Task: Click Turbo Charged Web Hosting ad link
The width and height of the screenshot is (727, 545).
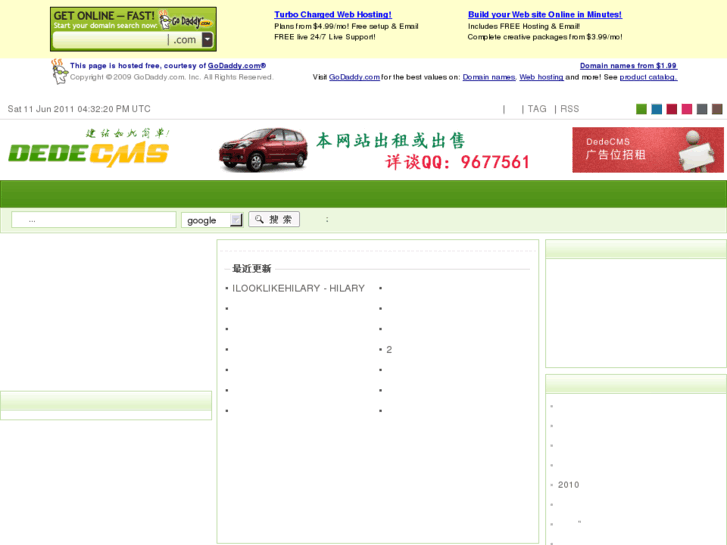Action: click(333, 14)
